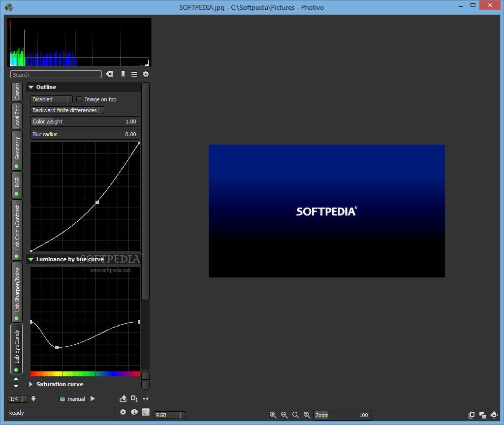This screenshot has height=425, width=504.
Task: Adjust the Blur radius slider
Action: pos(85,134)
